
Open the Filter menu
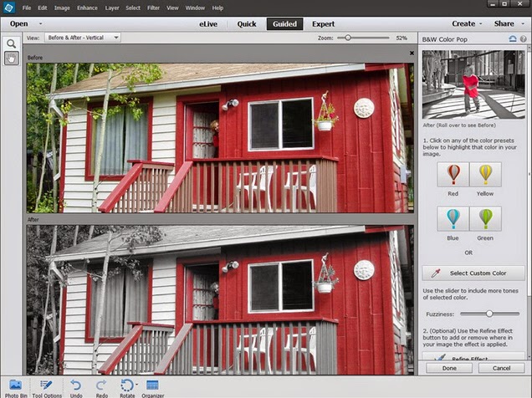tap(153, 8)
